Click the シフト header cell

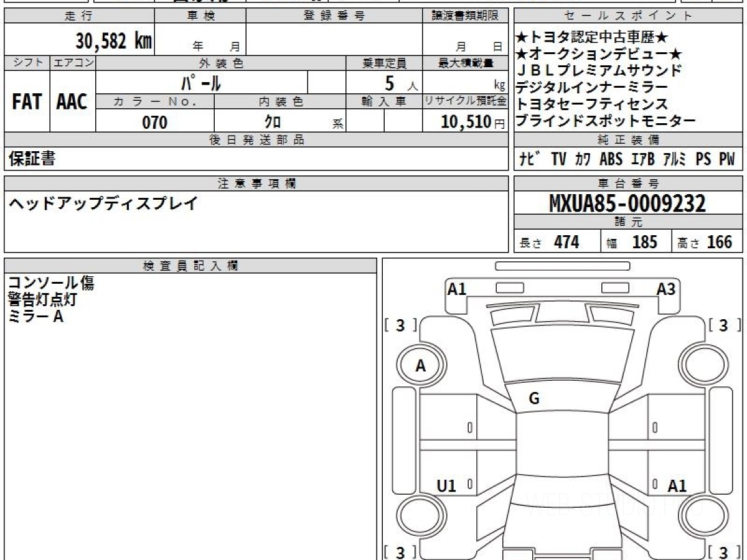click(27, 63)
